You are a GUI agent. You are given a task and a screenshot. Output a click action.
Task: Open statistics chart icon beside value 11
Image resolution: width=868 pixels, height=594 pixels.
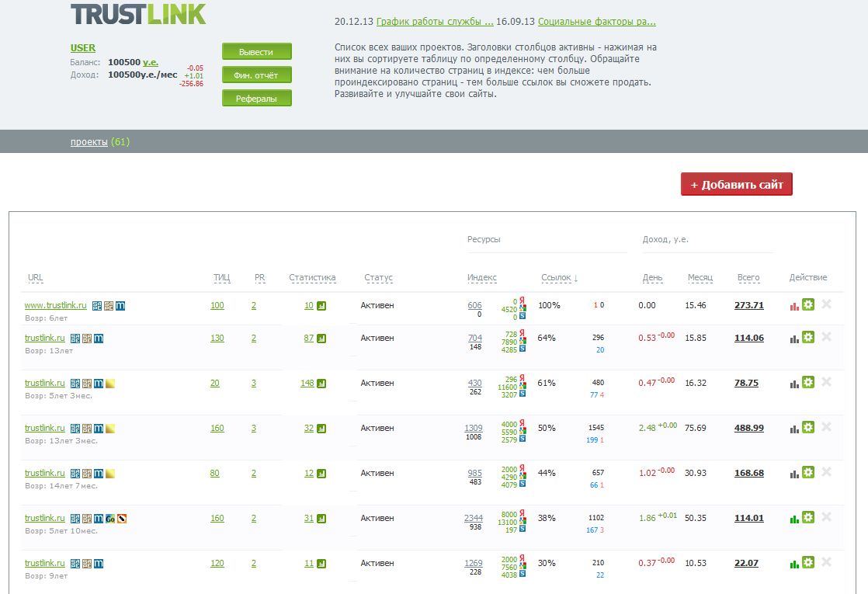click(x=321, y=564)
